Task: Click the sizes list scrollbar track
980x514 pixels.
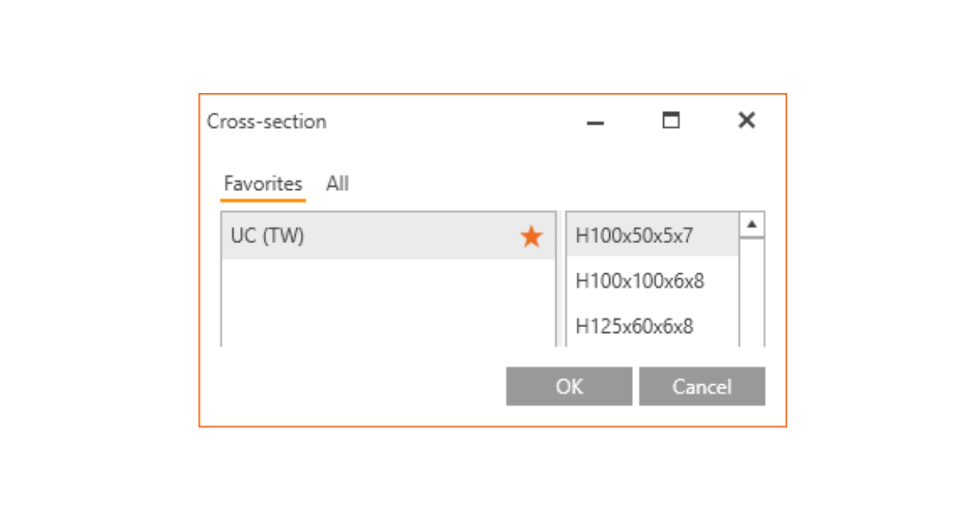Action: (752, 294)
